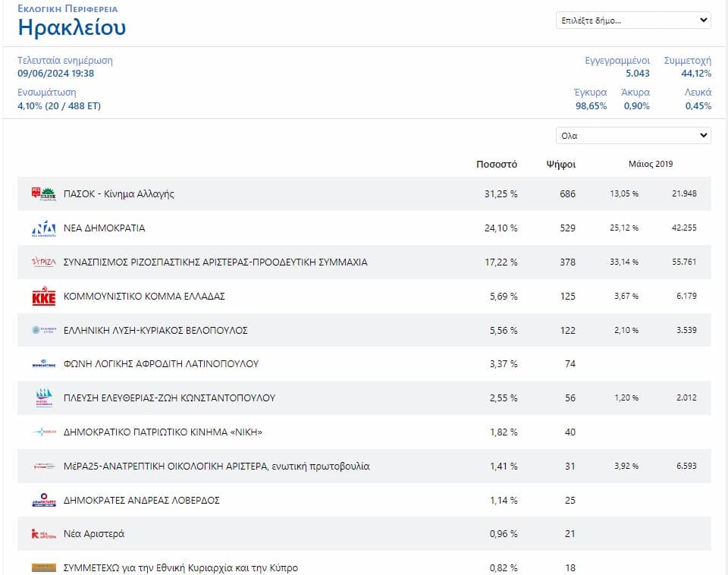Click ΝΙΚΗ percentage 1,82 %

tap(504, 432)
